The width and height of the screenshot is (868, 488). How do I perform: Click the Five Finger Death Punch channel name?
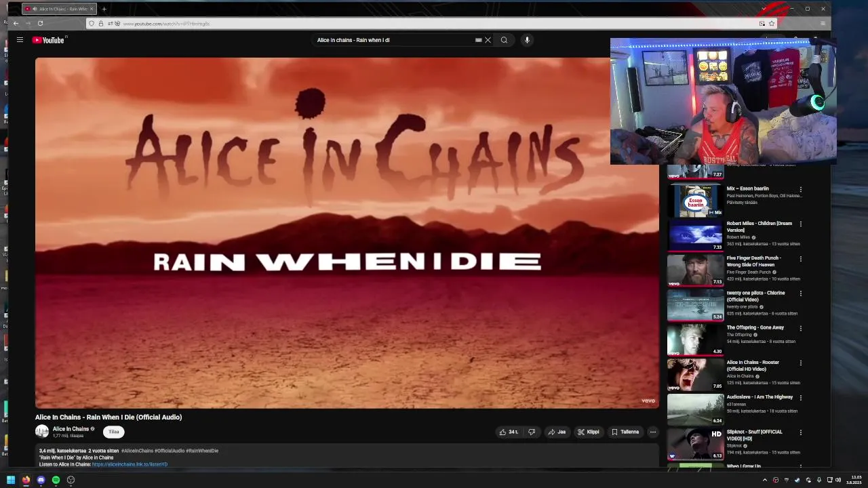pyautogui.click(x=749, y=272)
